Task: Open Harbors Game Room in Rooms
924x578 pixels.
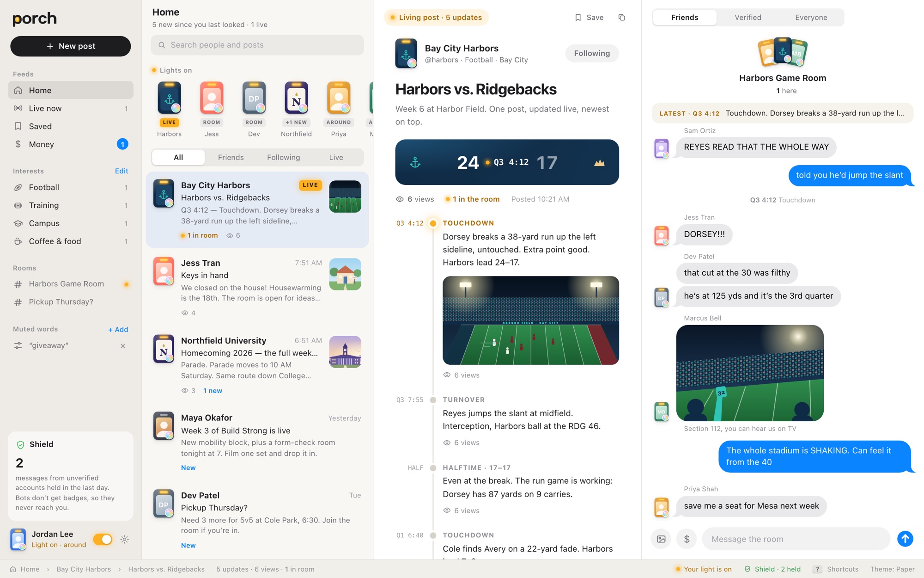Action: point(71,284)
